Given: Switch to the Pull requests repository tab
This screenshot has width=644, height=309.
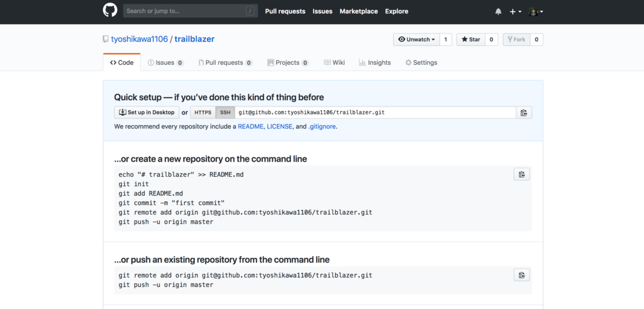Looking at the screenshot, I should point(225,62).
